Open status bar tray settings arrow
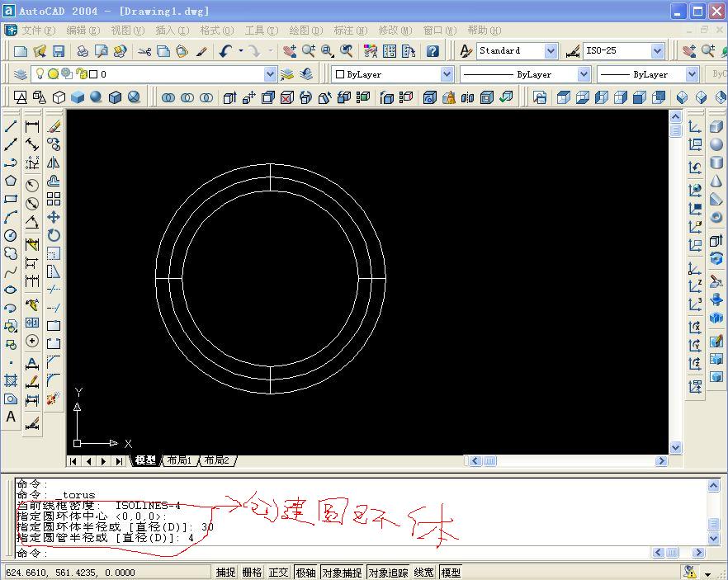Image resolution: width=728 pixels, height=580 pixels. coord(707,573)
